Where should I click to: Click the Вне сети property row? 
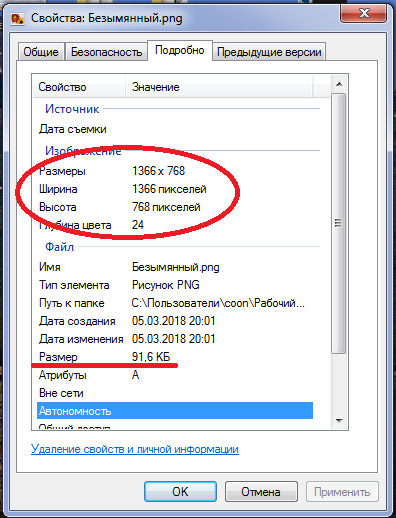(x=175, y=393)
